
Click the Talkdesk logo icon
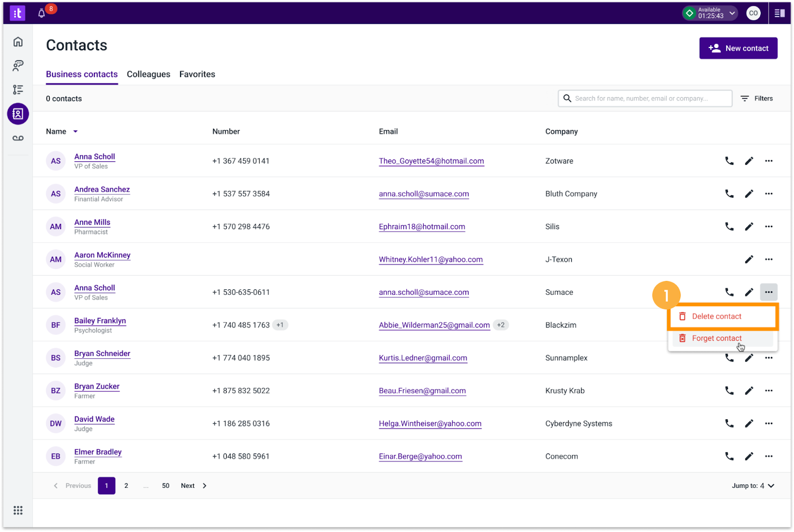pyautogui.click(x=17, y=13)
